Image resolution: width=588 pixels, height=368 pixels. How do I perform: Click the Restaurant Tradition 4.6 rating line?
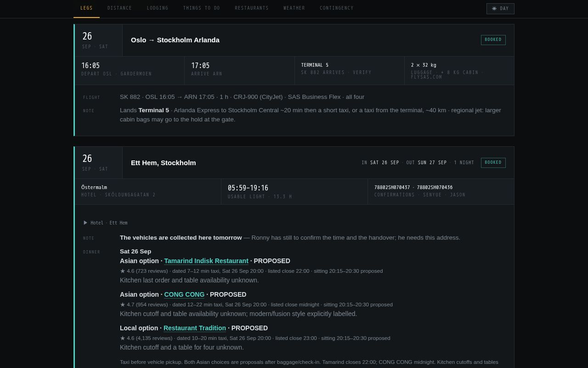[255, 338]
